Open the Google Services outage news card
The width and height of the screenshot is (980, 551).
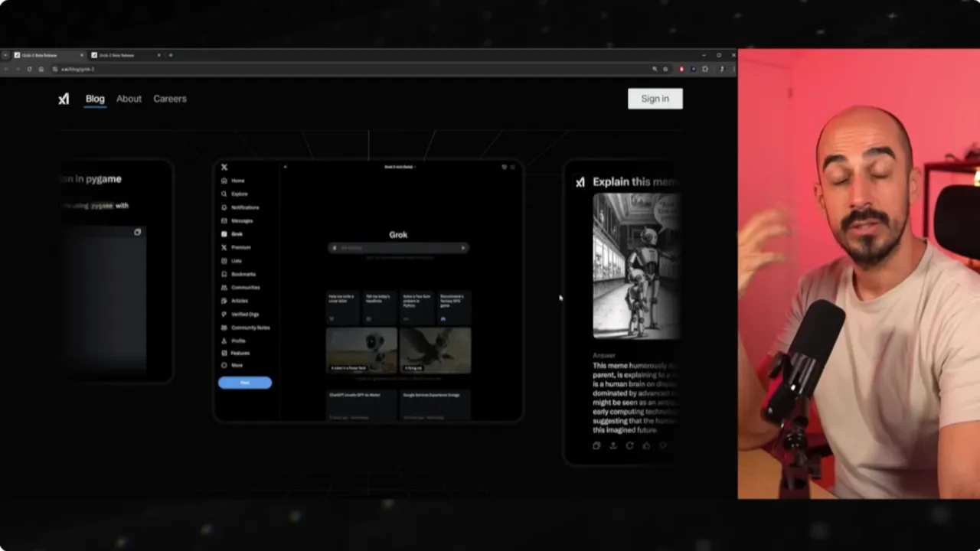(x=436, y=406)
